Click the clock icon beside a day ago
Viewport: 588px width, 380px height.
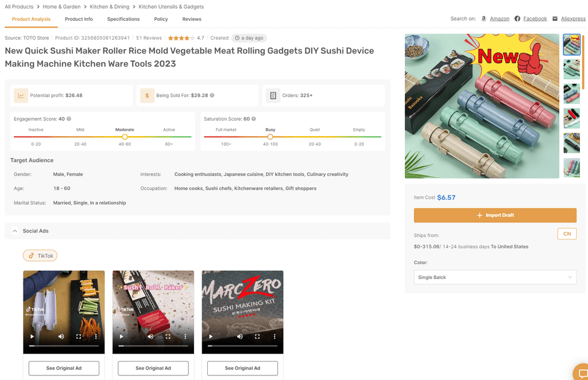(x=237, y=38)
